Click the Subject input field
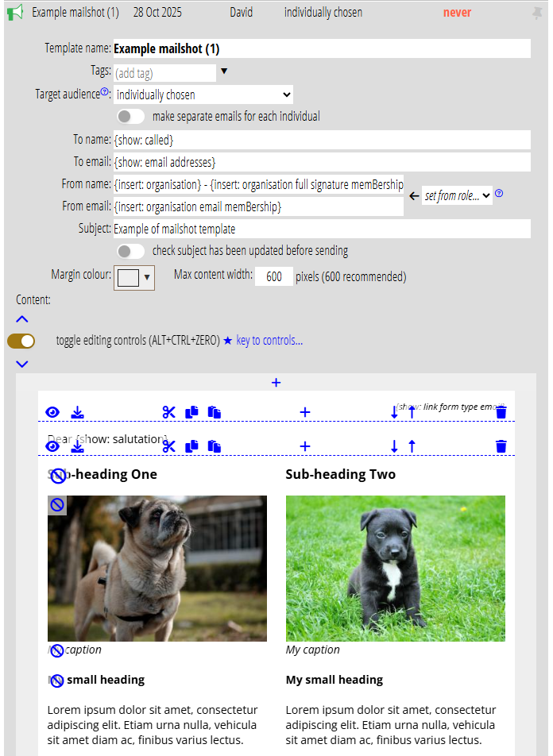The image size is (553, 756). 321,229
